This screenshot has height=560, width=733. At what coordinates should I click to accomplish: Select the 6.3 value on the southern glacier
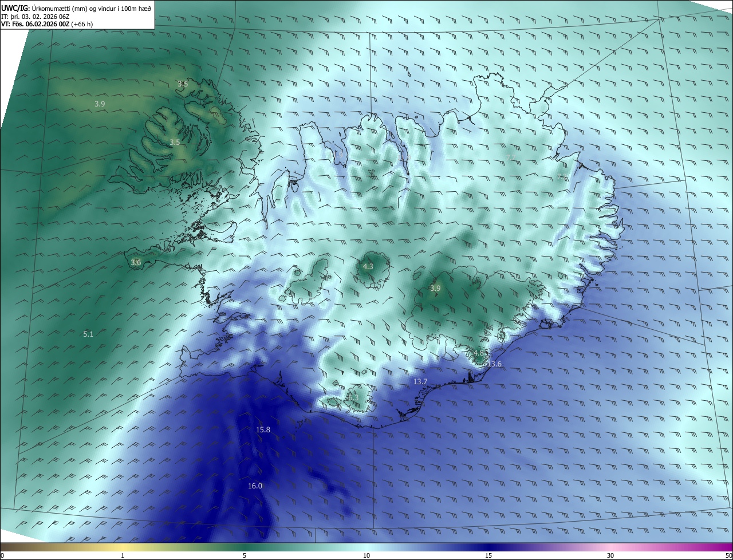353,397
